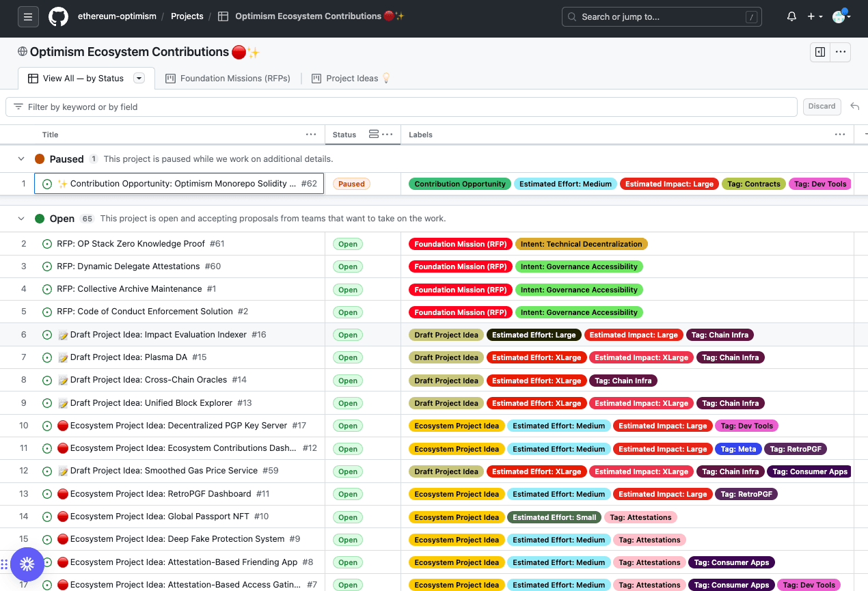Select the View All — by Status tab
The height and width of the screenshot is (591, 868).
(83, 79)
